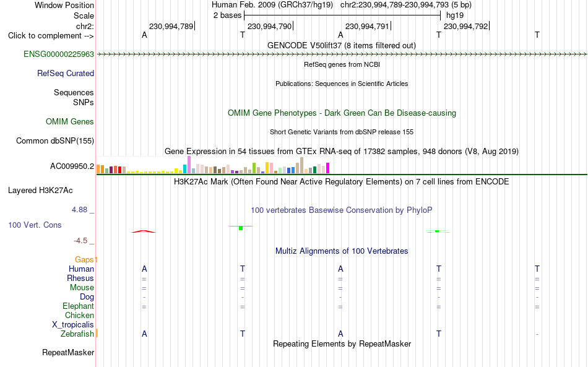
Task: Click the 230,994,791 ruler position
Action: click(367, 26)
